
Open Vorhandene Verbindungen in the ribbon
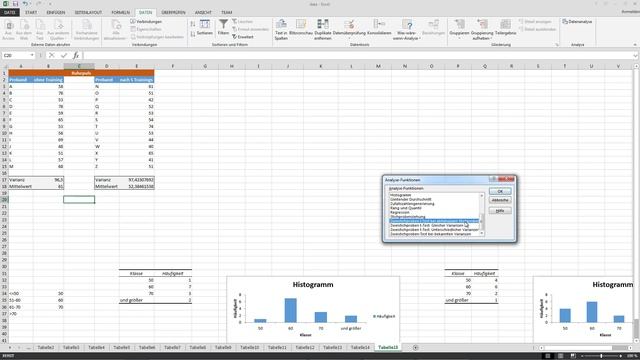pyautogui.click(x=87, y=29)
